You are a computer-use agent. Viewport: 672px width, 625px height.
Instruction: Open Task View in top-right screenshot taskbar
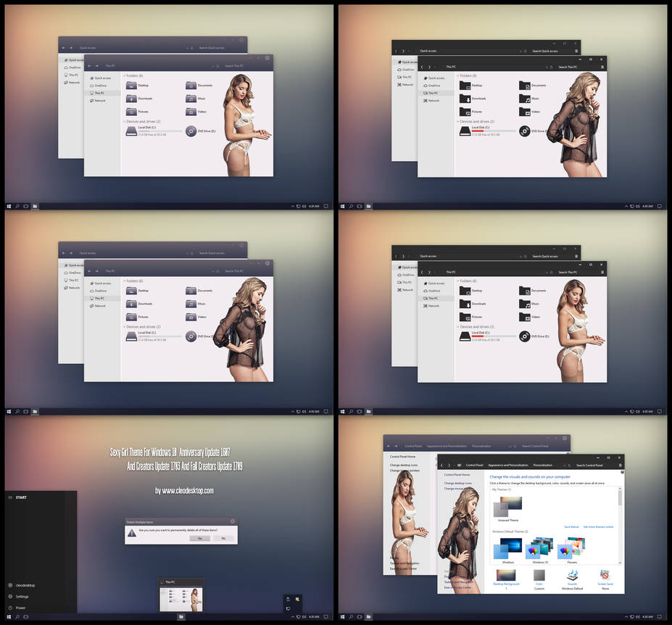pos(360,206)
